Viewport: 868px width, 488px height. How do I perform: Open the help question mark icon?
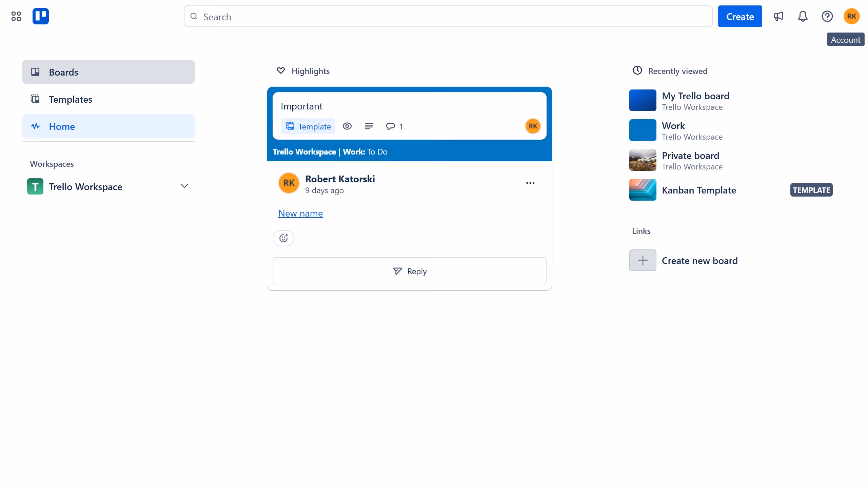click(827, 16)
